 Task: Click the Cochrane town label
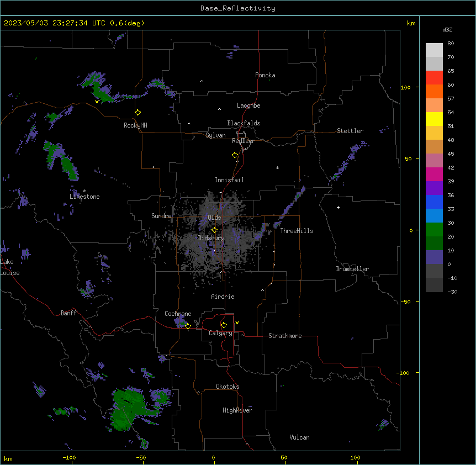point(178,314)
